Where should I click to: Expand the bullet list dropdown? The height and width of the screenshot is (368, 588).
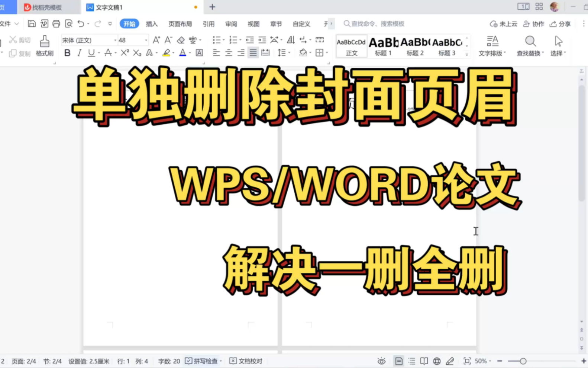tap(223, 40)
